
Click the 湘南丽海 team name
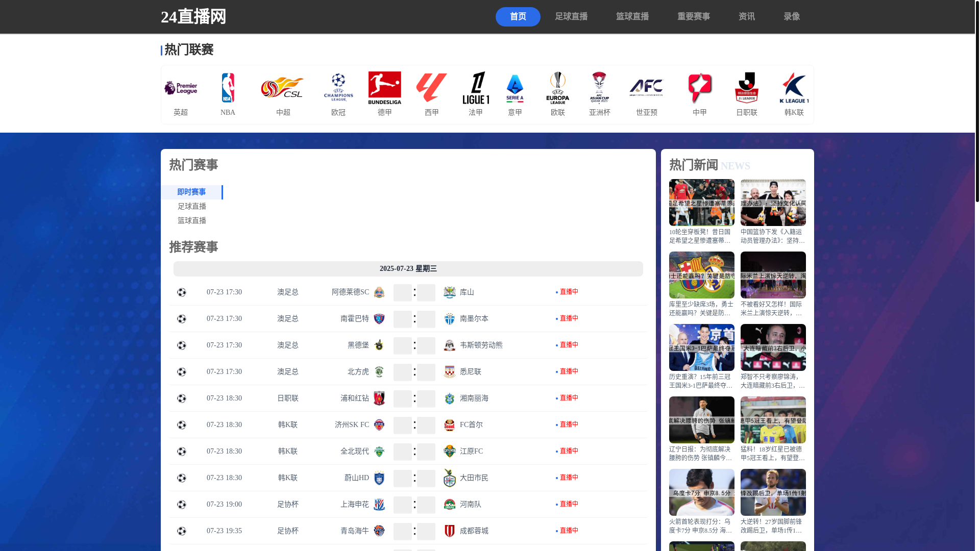coord(474,398)
